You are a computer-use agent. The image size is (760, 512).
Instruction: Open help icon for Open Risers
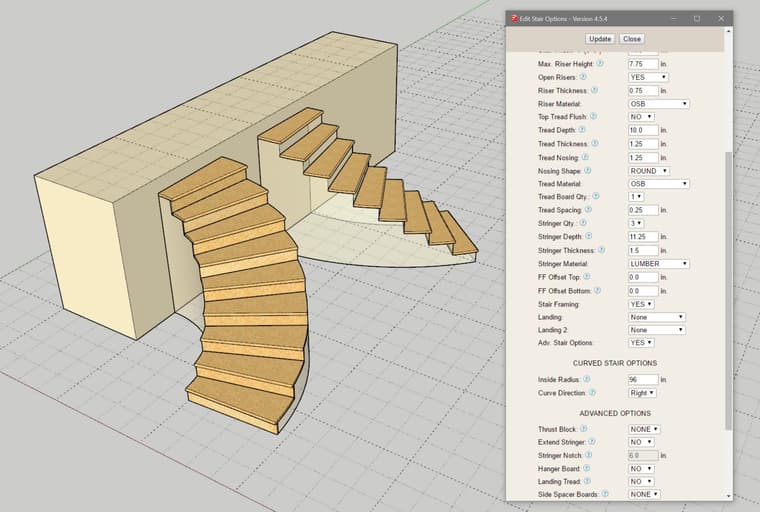(583, 77)
